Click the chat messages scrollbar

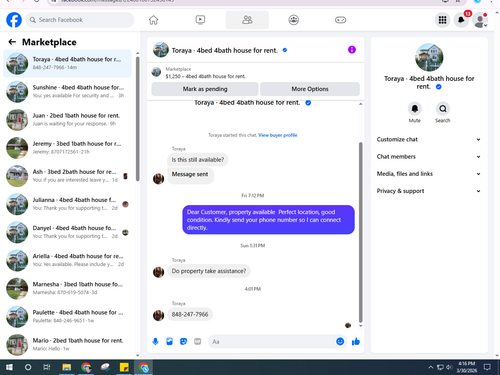pos(360,232)
